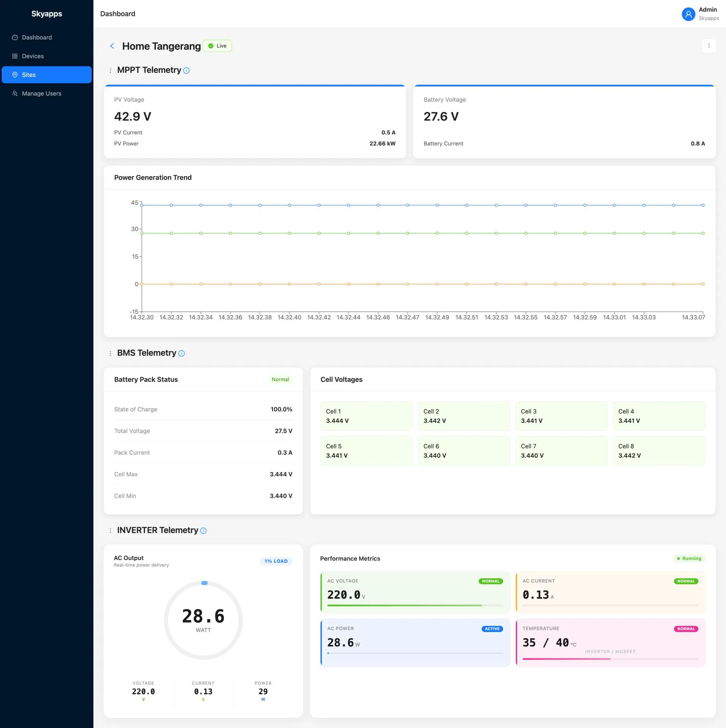Click the Admin account name

click(x=707, y=10)
